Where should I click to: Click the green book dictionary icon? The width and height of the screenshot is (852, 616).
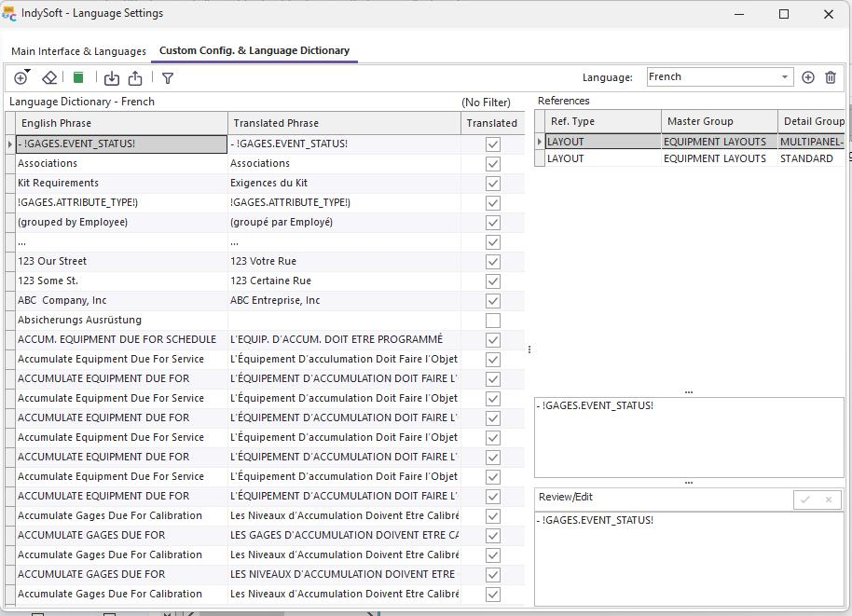pos(79,78)
